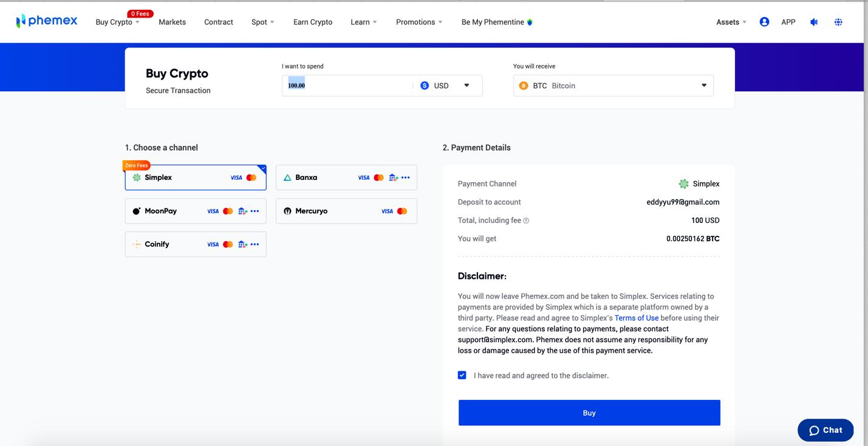Click the user profile avatar icon
The image size is (868, 446).
[x=764, y=21]
